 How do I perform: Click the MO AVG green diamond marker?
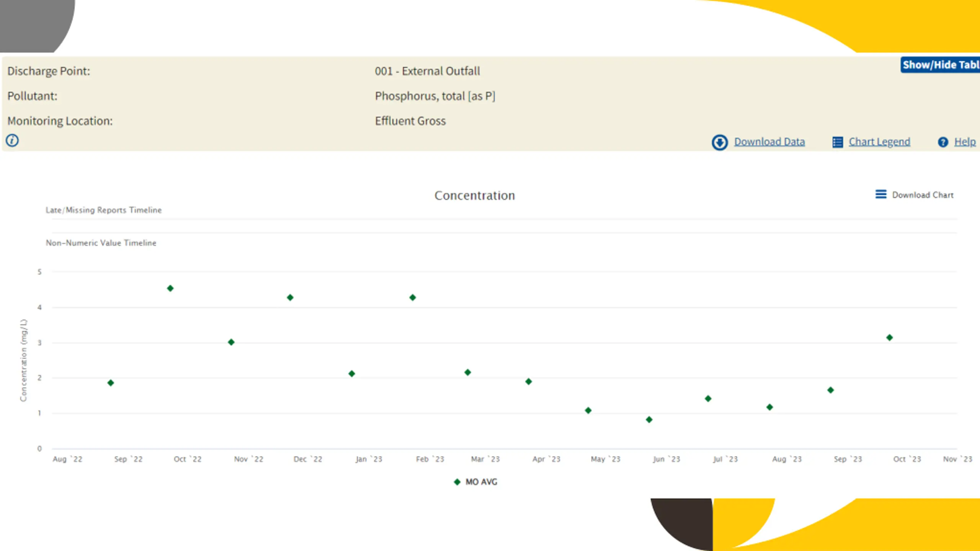[x=457, y=482]
